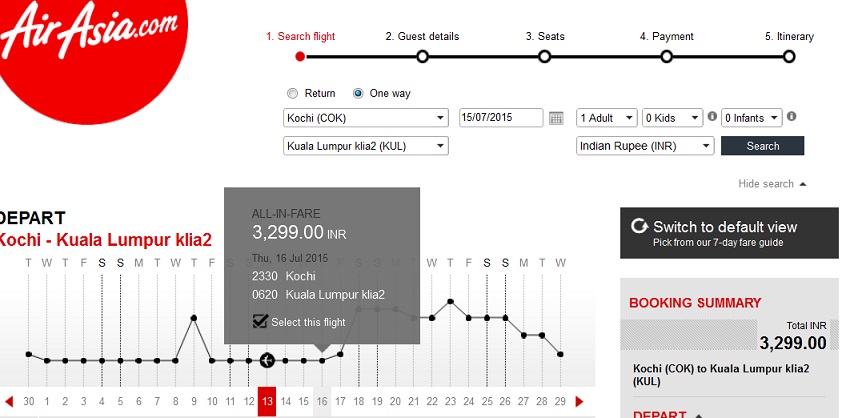Click the BOOKING SUMMARY heading
Viewport: 842px width, 418px height.
[x=695, y=303]
